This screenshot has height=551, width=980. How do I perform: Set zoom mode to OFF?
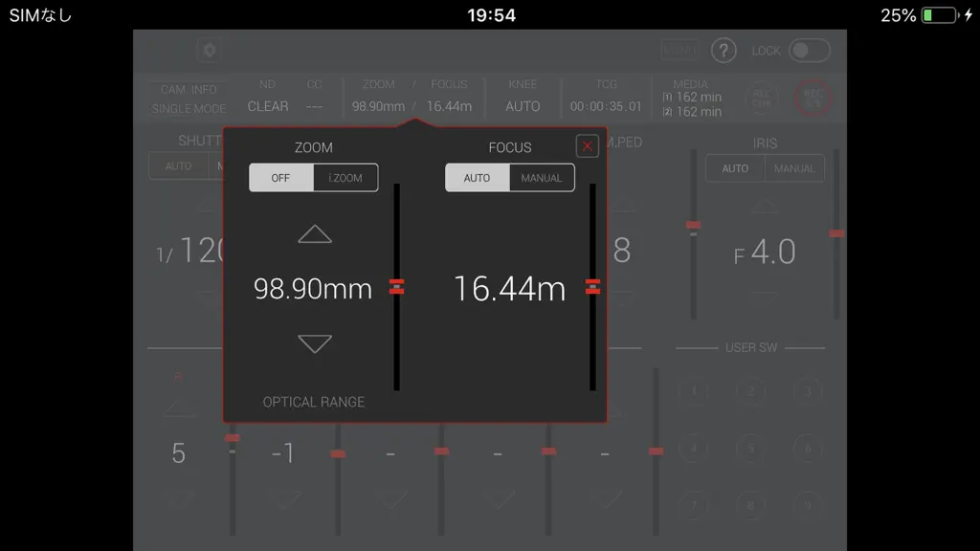(280, 178)
